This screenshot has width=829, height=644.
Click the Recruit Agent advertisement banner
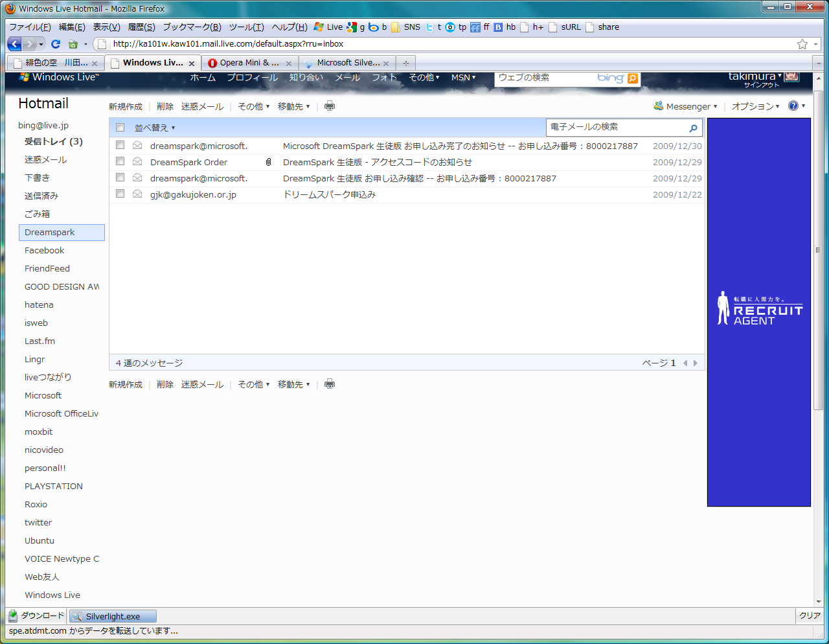[759, 312]
